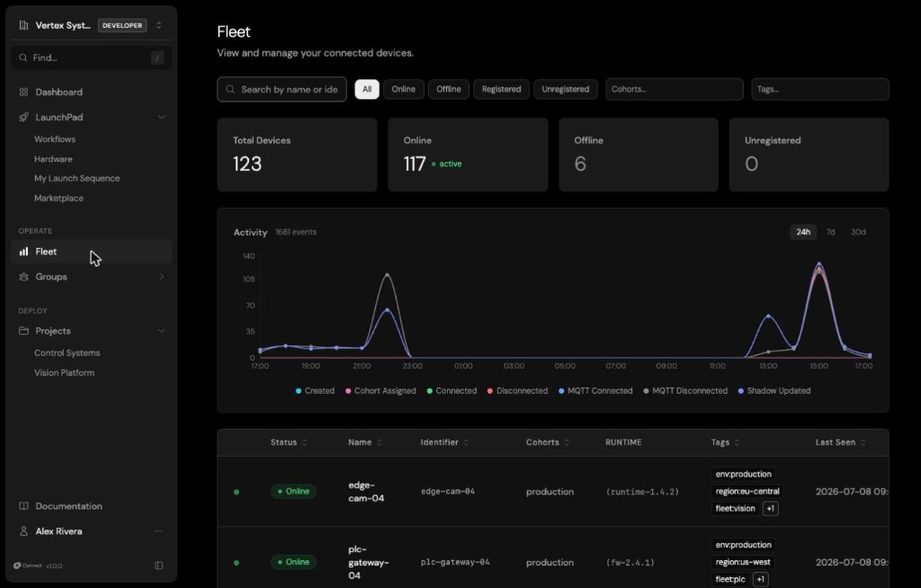This screenshot has width=921, height=588.
Task: Filter devices by Registered
Action: coord(501,89)
